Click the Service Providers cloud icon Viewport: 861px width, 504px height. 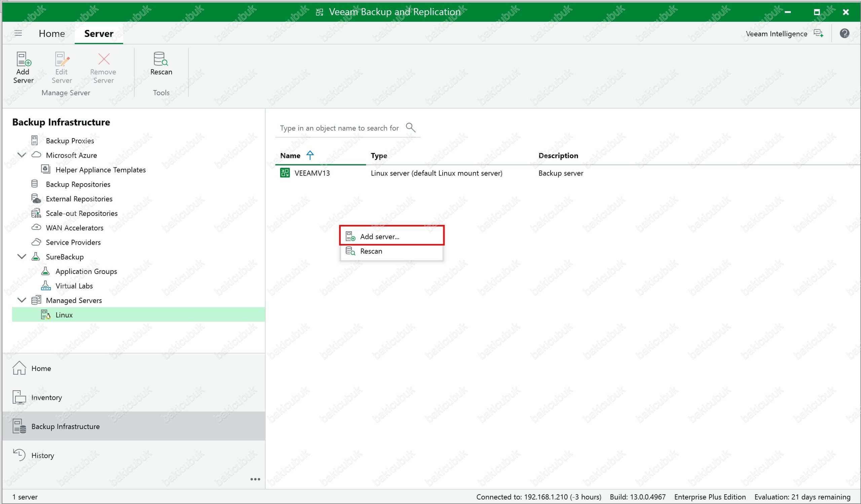click(x=36, y=242)
